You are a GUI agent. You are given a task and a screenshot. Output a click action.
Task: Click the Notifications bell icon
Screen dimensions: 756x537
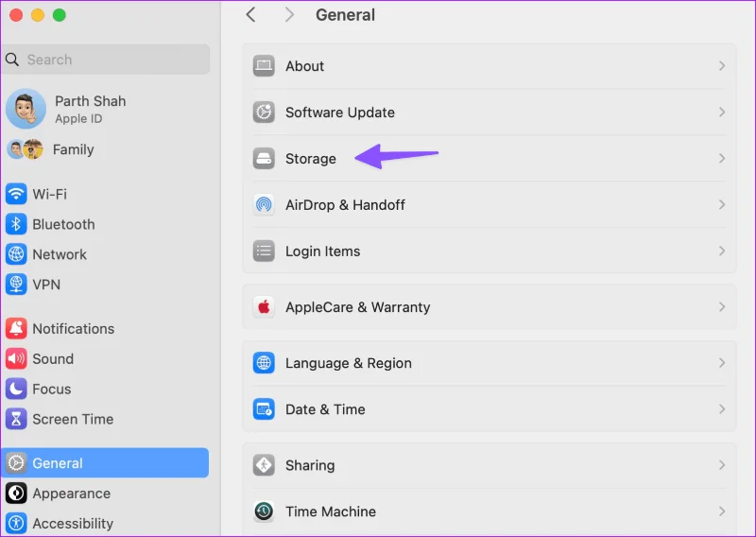pyautogui.click(x=16, y=329)
